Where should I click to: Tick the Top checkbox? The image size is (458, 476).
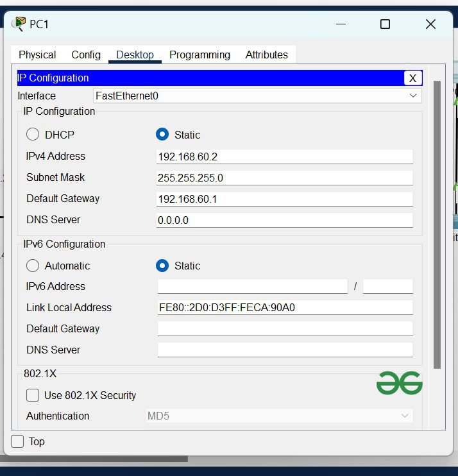tap(18, 441)
